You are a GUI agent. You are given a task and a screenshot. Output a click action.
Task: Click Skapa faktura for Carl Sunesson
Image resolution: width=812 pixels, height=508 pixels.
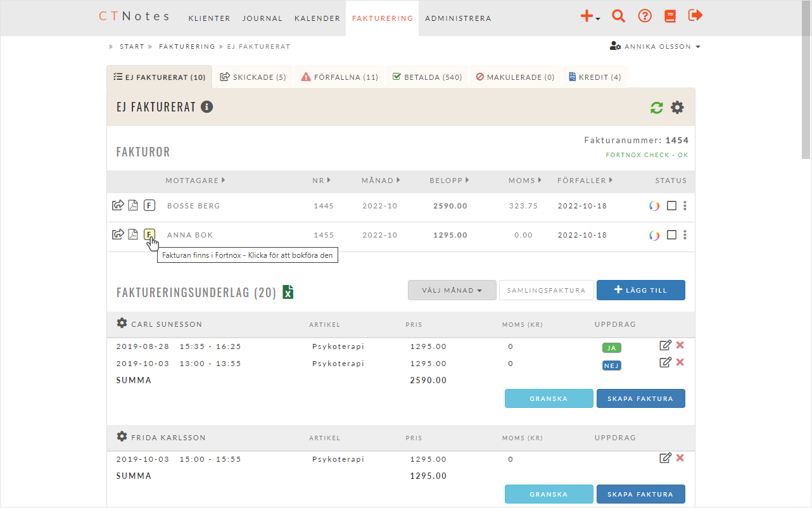[641, 398]
